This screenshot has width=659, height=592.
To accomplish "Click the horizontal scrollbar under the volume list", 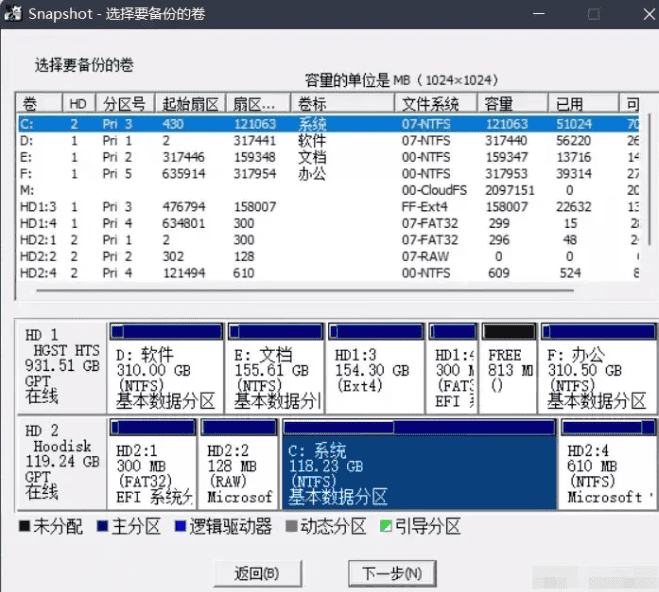I will coord(305,290).
